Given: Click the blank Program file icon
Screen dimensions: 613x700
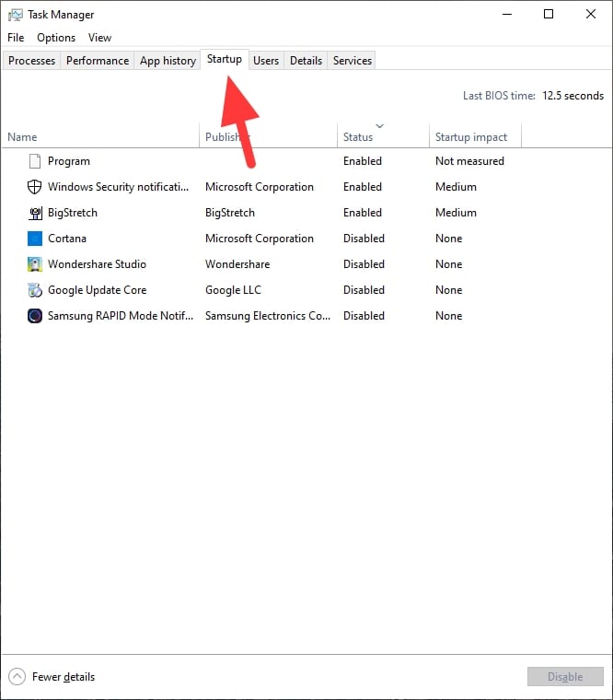Looking at the screenshot, I should click(35, 161).
